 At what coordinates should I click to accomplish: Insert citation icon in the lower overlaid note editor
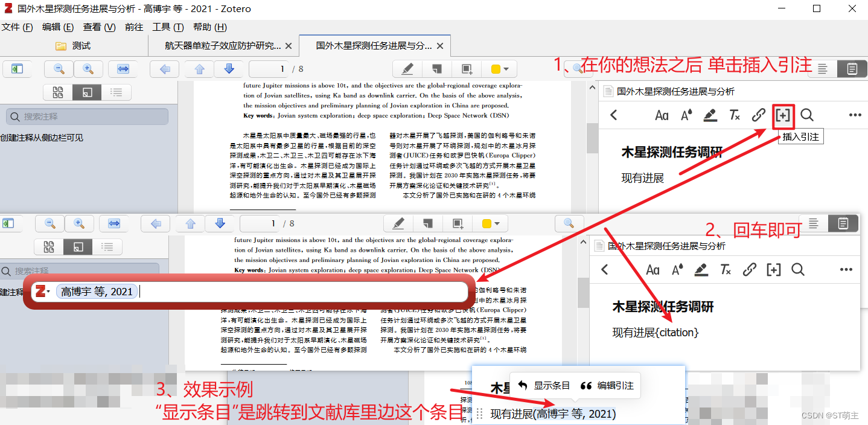click(774, 270)
